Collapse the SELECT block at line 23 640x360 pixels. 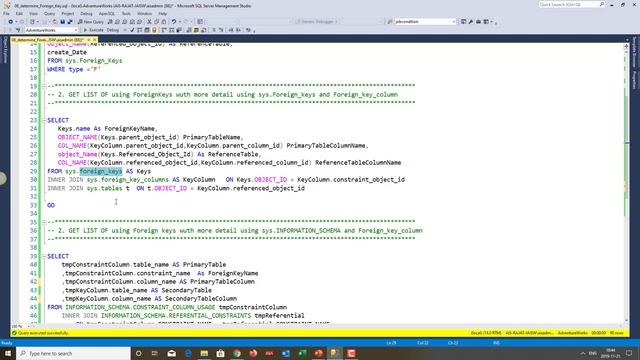44,120
